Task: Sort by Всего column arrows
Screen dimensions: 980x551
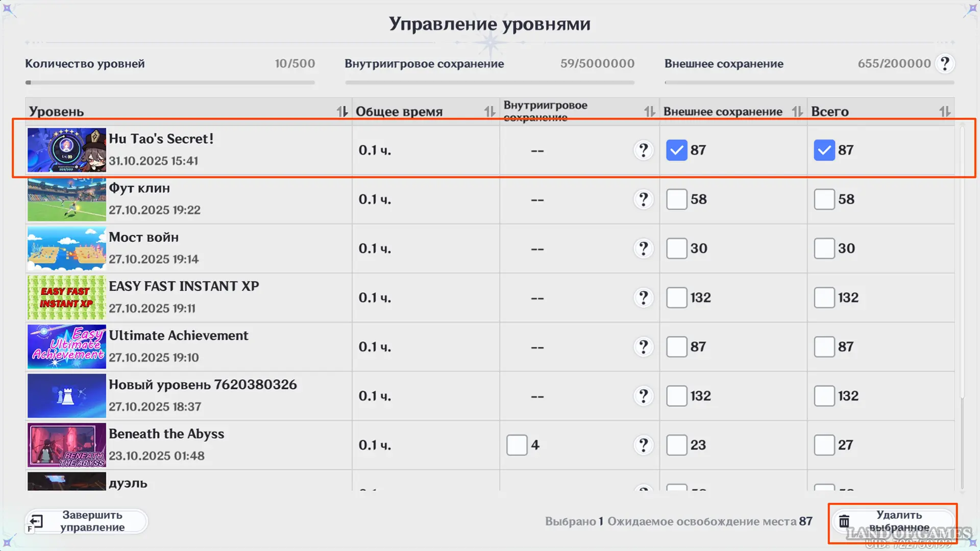Action: 945,111
